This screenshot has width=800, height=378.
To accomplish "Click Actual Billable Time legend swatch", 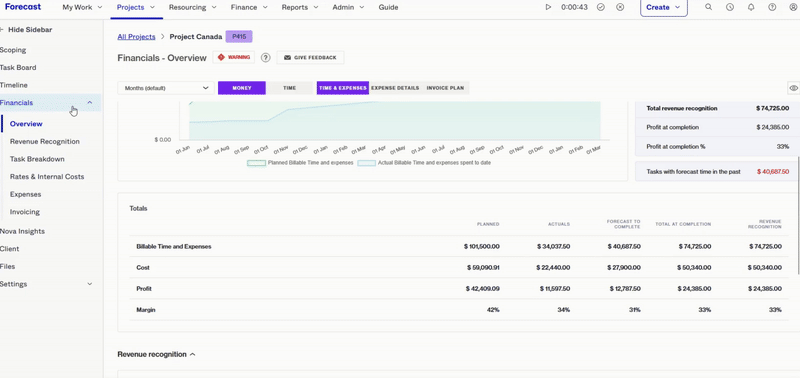I will click(x=366, y=163).
